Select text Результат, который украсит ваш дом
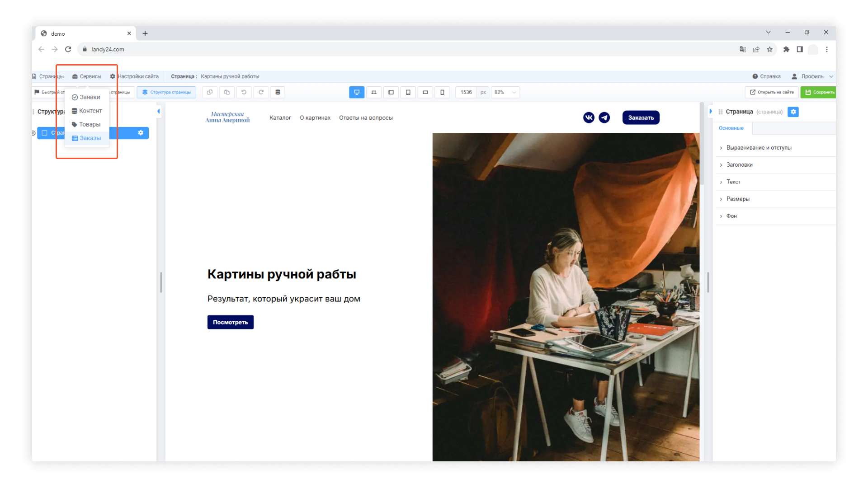This screenshot has width=868, height=488. 284,299
